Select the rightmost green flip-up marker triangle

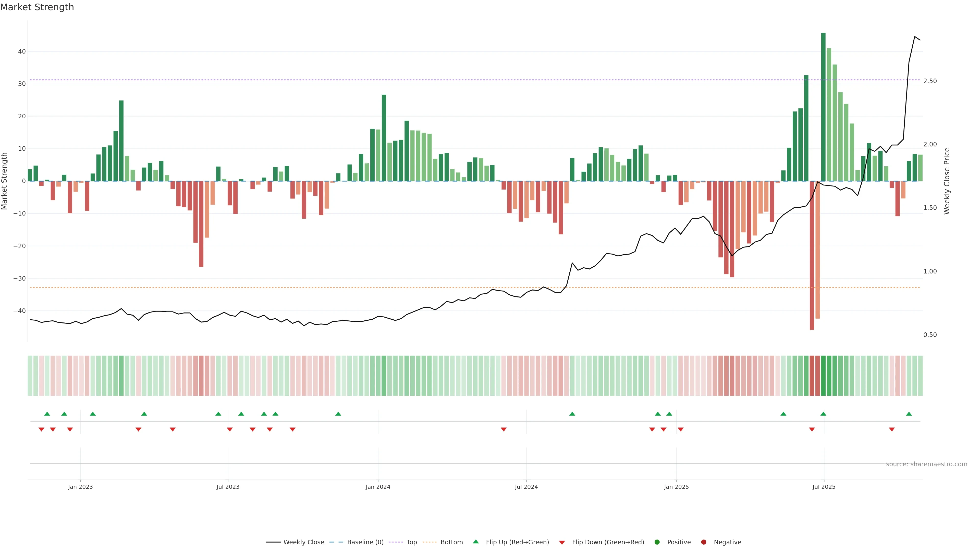(x=909, y=414)
